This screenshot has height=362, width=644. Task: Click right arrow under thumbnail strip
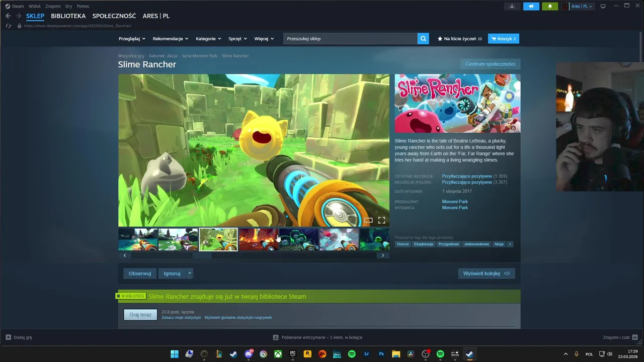pos(383,255)
